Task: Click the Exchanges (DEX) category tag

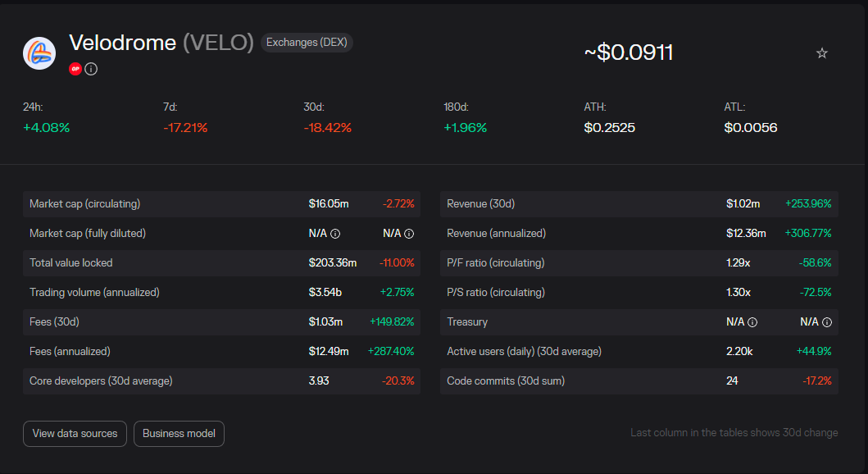Action: 307,43
